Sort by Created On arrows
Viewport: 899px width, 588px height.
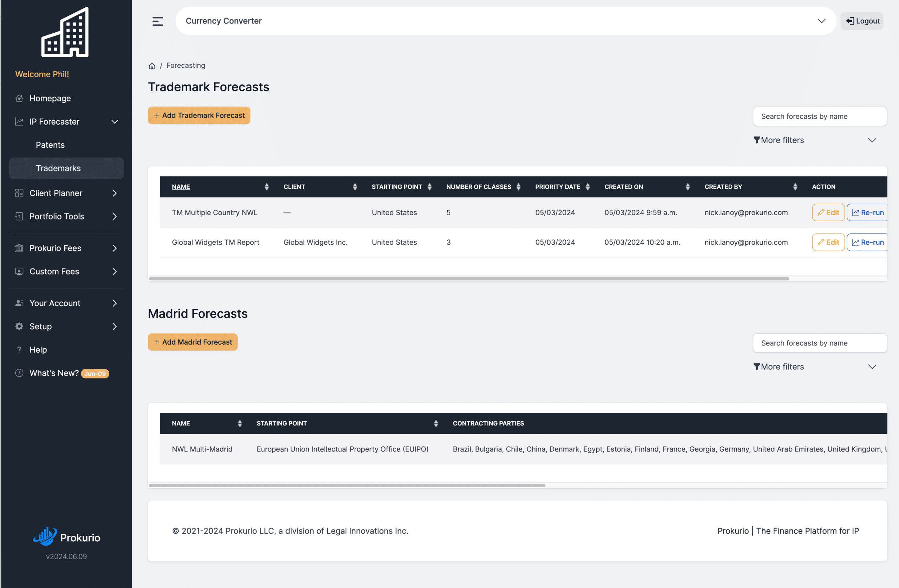(x=688, y=186)
